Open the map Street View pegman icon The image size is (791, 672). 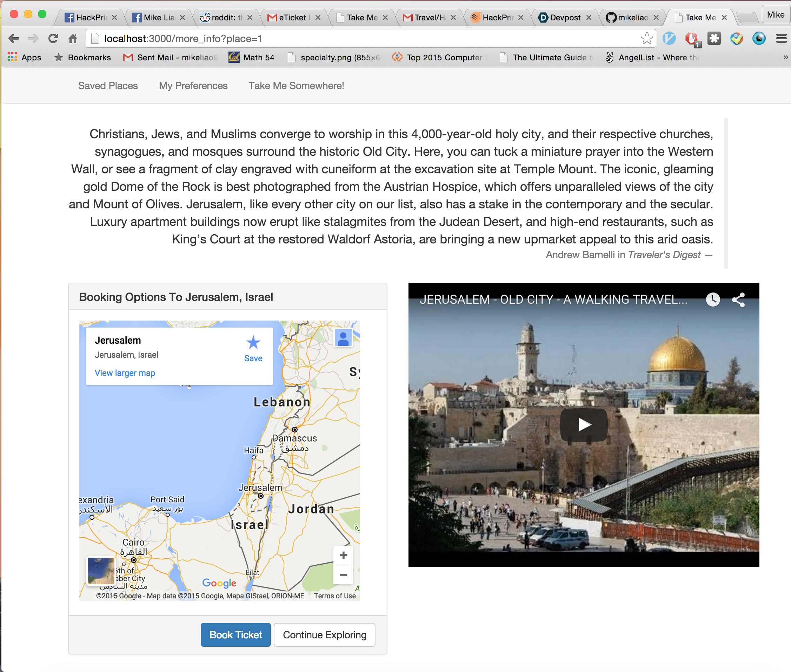[x=343, y=338]
